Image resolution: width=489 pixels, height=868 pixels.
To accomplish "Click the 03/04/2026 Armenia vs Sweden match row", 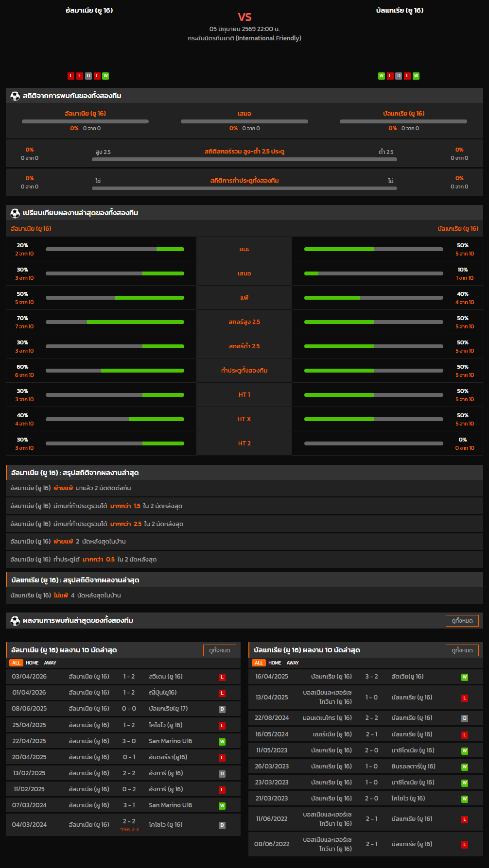I will coord(123,677).
